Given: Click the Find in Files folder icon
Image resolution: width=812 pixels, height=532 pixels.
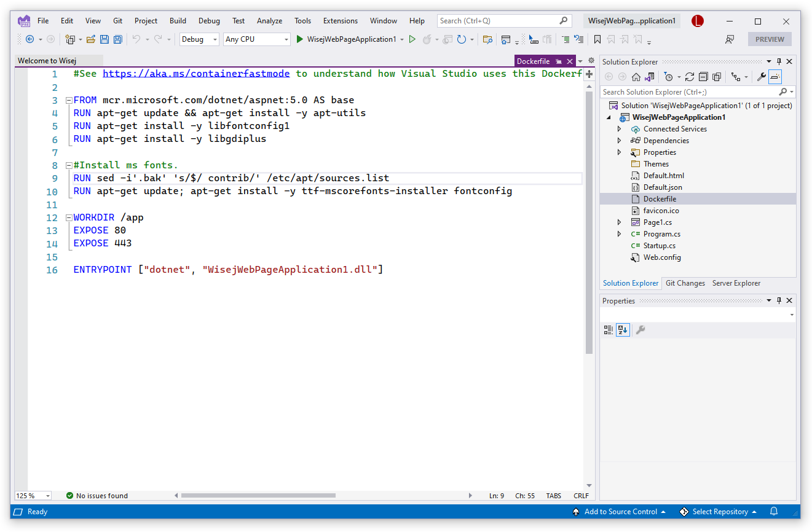Looking at the screenshot, I should (x=487, y=39).
